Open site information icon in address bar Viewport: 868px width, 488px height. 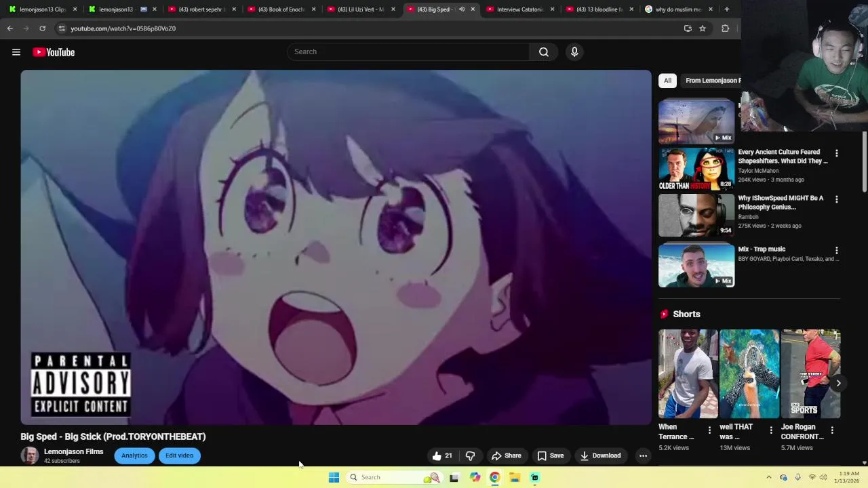tap(62, 28)
